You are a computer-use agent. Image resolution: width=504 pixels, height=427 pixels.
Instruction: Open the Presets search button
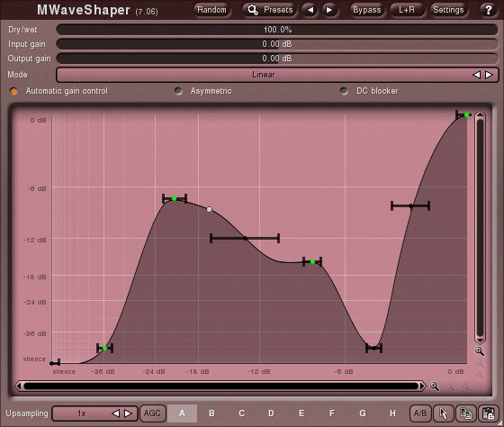point(270,10)
